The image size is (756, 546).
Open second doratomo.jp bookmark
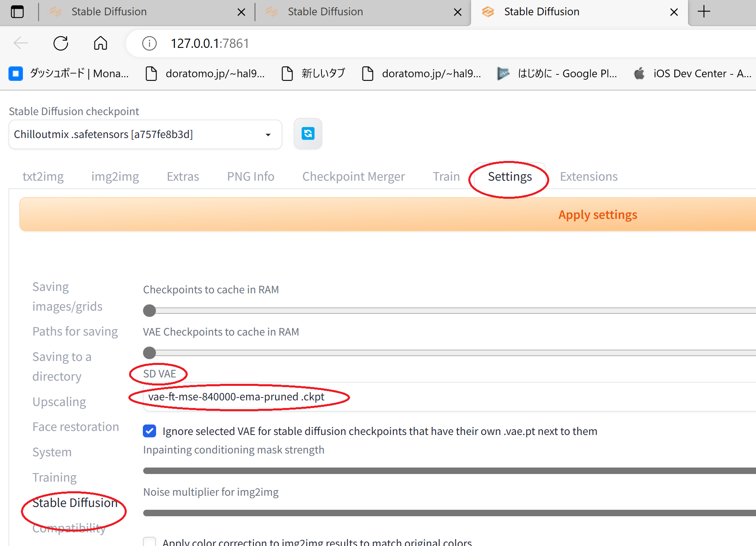click(422, 74)
